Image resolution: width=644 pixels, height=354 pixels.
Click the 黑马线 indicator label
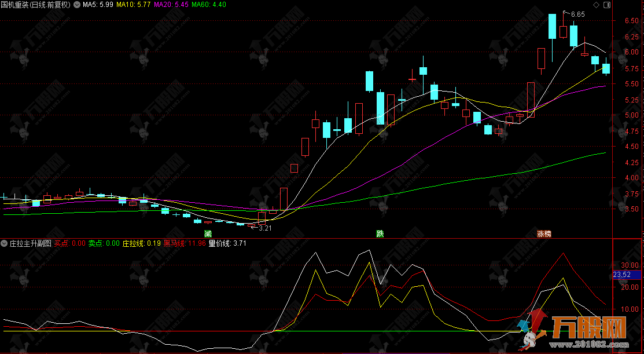coord(185,243)
